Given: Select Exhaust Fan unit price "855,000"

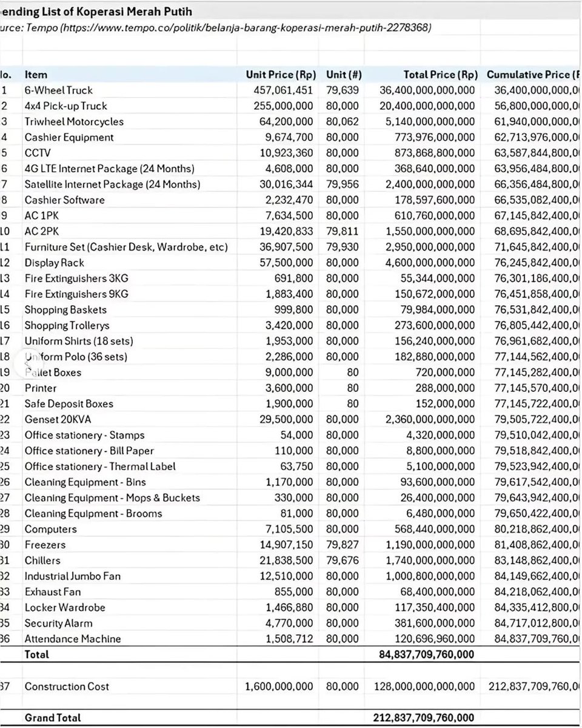Looking at the screenshot, I should click(x=295, y=592).
